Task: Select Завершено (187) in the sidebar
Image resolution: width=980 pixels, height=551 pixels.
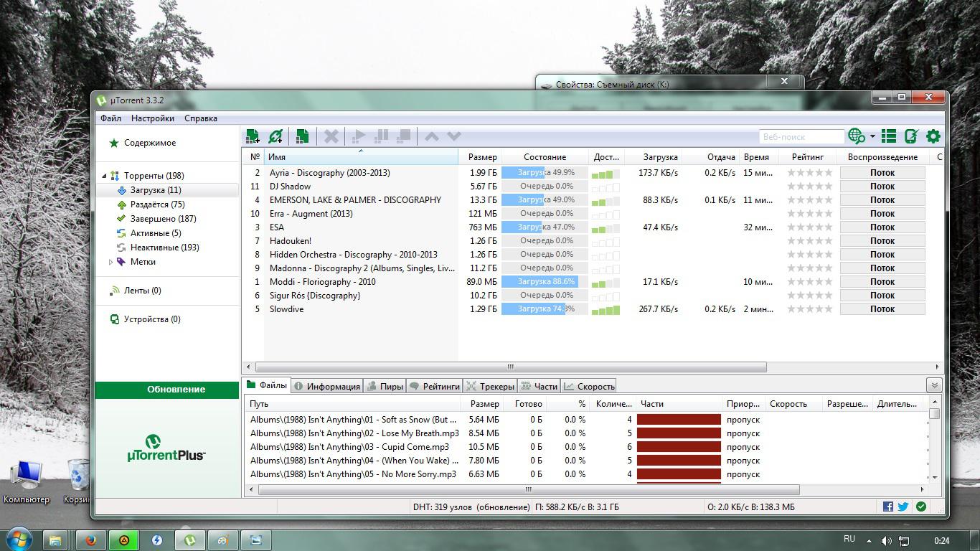Action: (x=163, y=219)
